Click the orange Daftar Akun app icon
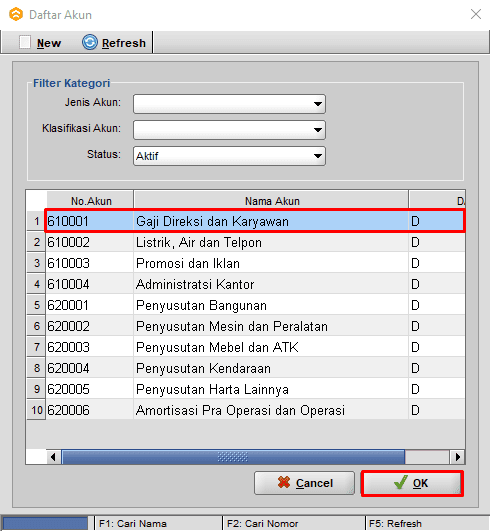Image resolution: width=490 pixels, height=531 pixels. [16, 14]
